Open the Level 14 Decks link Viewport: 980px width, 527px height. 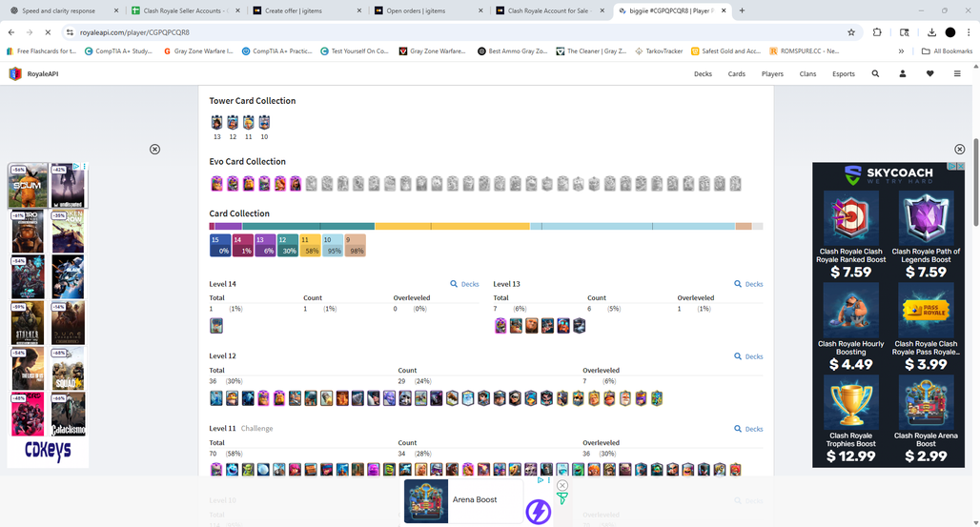click(464, 284)
